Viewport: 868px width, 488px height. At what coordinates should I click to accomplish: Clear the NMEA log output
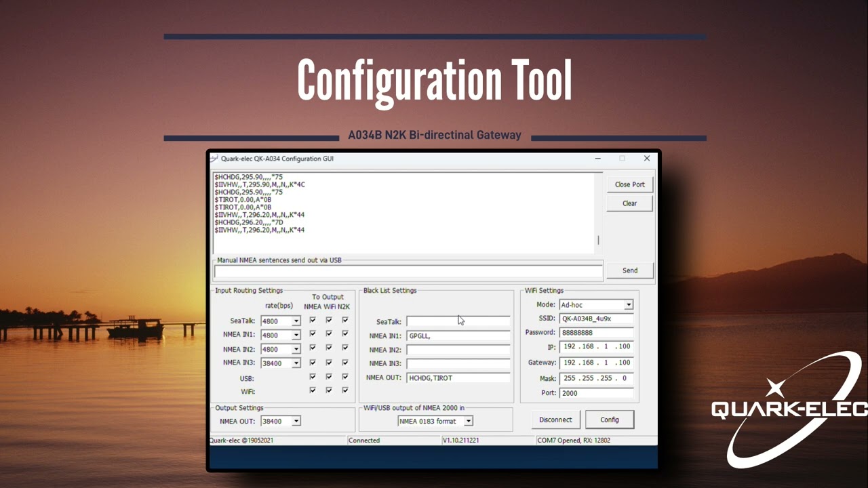(630, 203)
